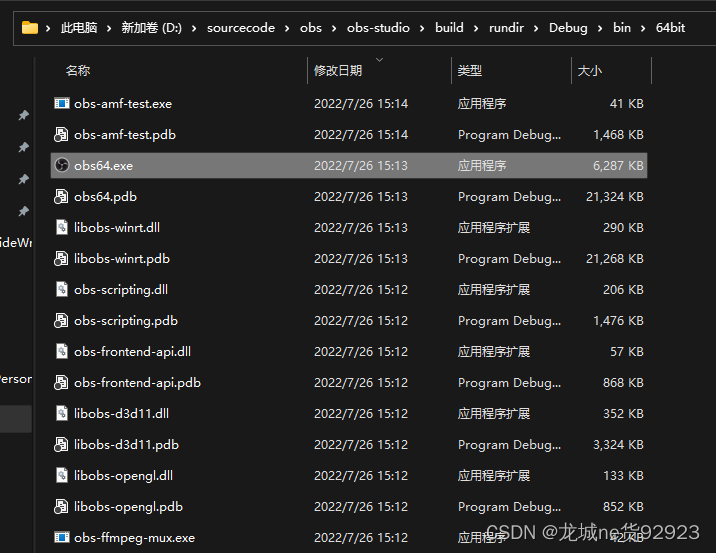This screenshot has width=716, height=553.
Task: Expand the chevron after 新加卷 (D:)
Action: coord(194,28)
